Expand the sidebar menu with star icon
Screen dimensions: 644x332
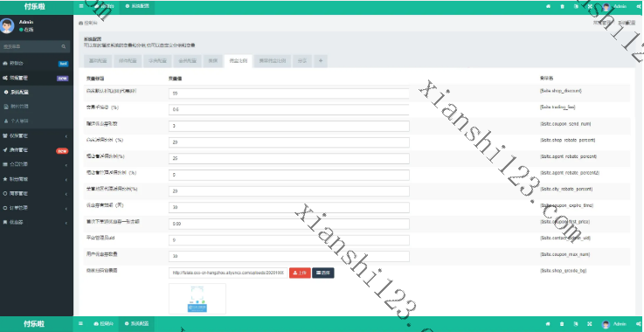pyautogui.click(x=37, y=179)
